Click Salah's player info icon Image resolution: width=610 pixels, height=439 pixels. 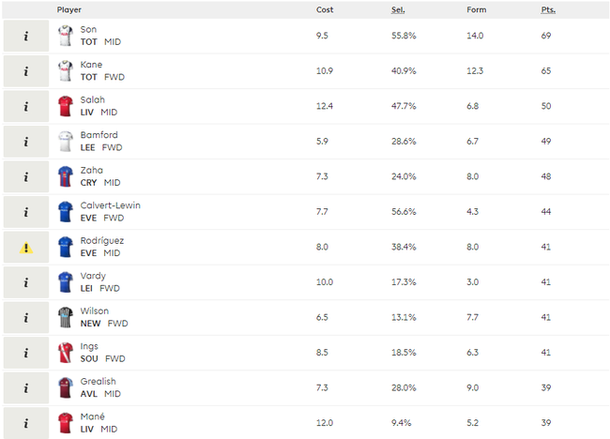26,106
